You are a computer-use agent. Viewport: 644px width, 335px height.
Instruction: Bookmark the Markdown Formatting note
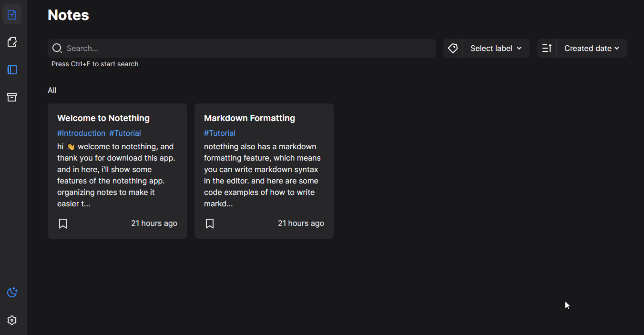pos(210,223)
